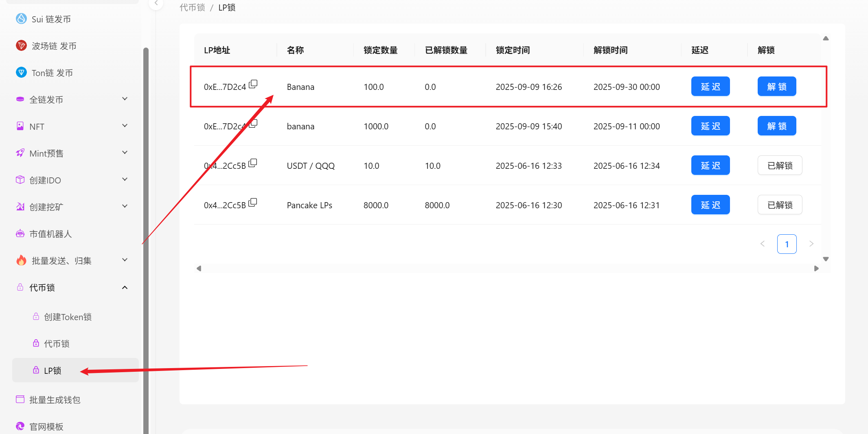Click the market value robot icon
Image resolution: width=868 pixels, height=434 pixels.
[20, 233]
